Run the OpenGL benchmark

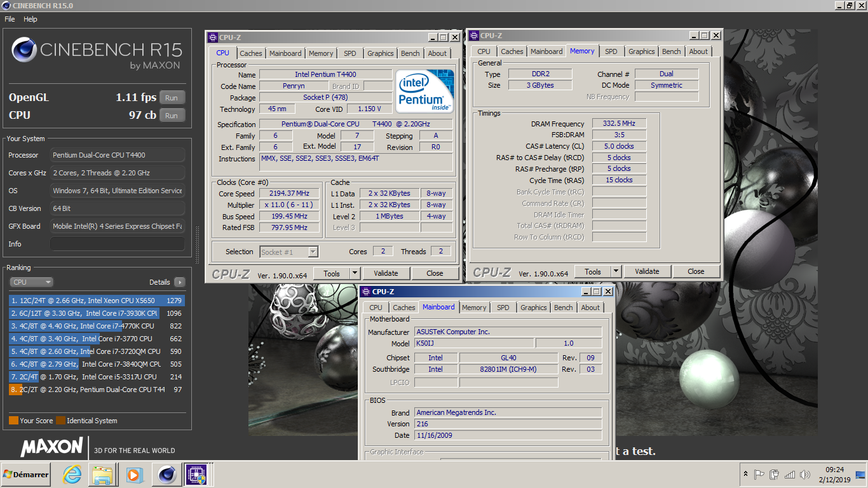[x=172, y=98]
